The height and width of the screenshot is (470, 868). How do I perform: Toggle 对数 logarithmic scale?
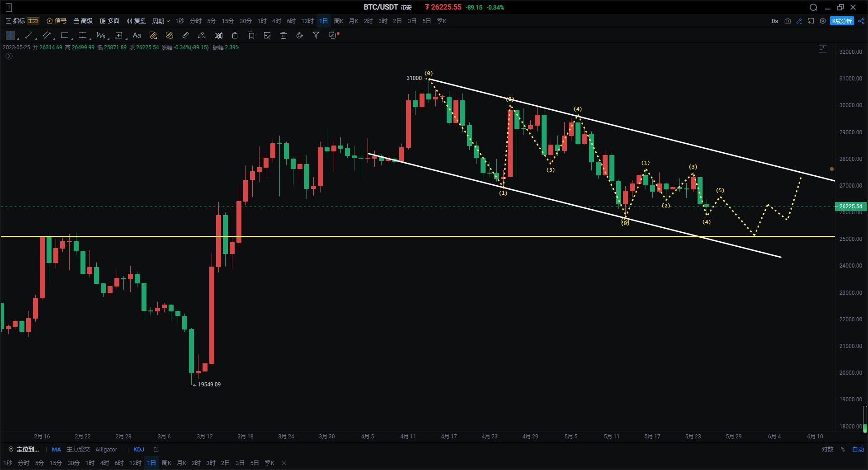pyautogui.click(x=827, y=450)
